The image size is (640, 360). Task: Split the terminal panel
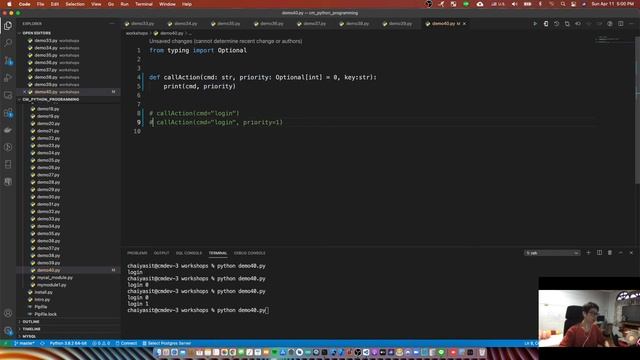pyautogui.click(x=599, y=253)
